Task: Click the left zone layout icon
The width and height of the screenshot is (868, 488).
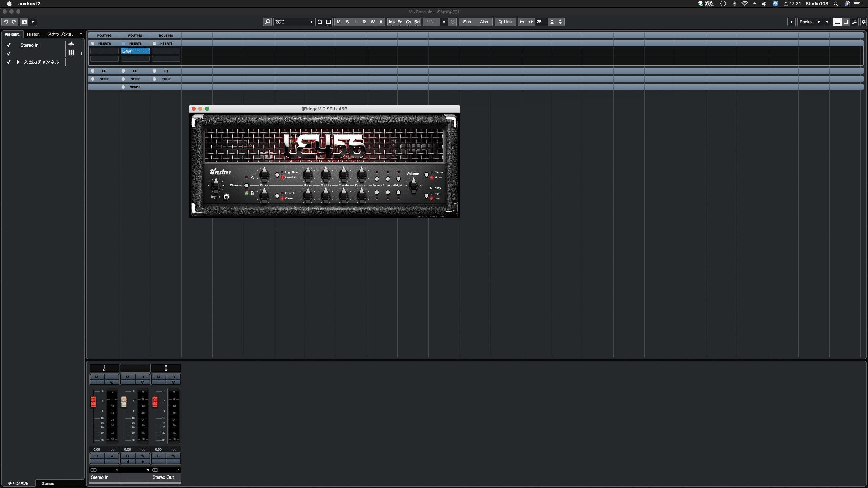Action: tap(837, 22)
